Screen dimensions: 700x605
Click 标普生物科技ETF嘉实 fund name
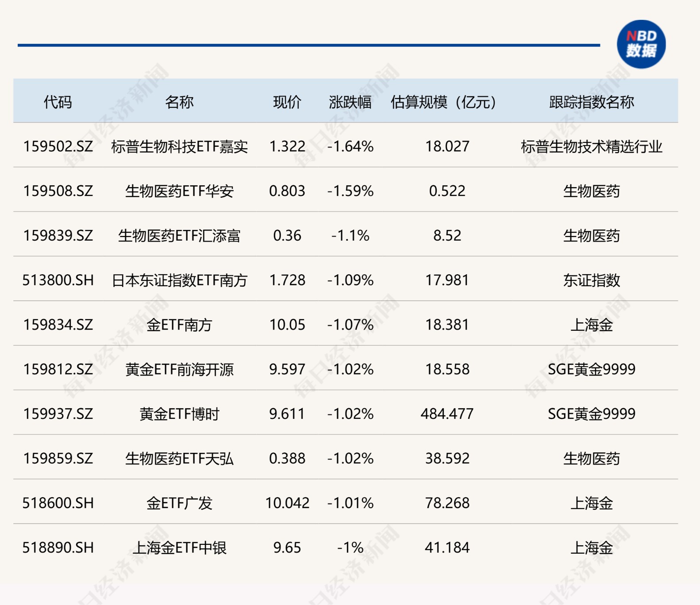(x=179, y=146)
